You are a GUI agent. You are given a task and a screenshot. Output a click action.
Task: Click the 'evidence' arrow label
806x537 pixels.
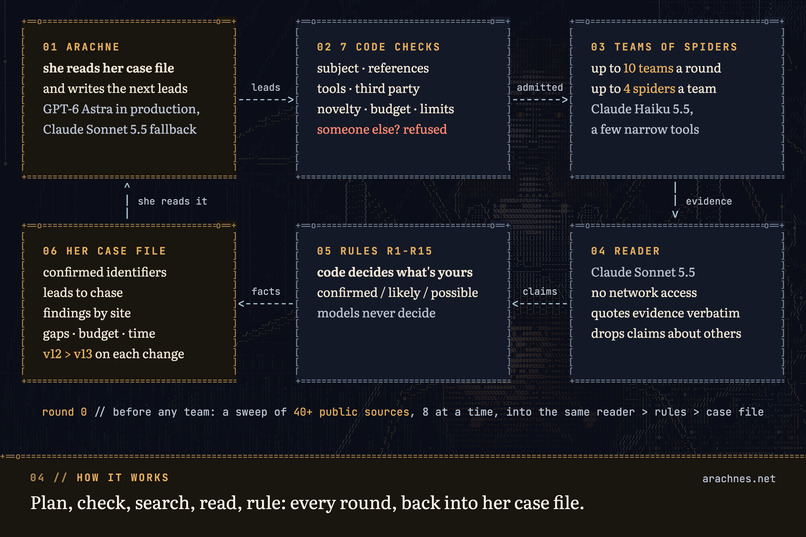point(709,201)
